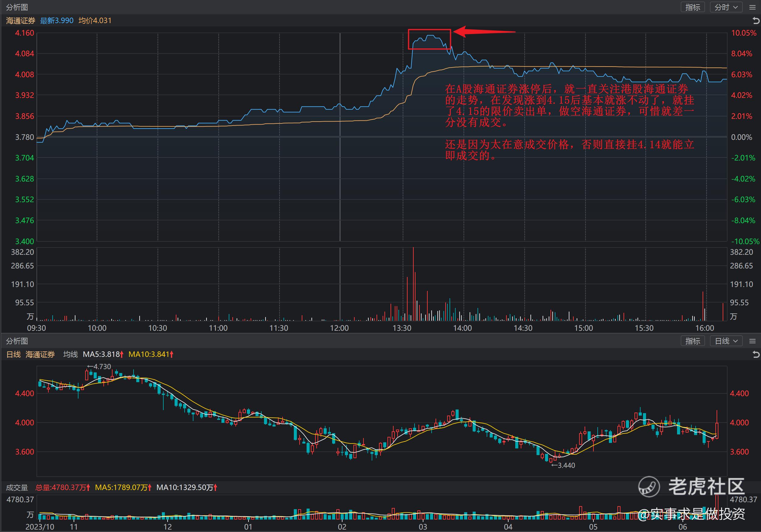Image resolution: width=761 pixels, height=532 pixels.
Task: Click the ←3.440 low marker on daily chart
Action: (563, 465)
